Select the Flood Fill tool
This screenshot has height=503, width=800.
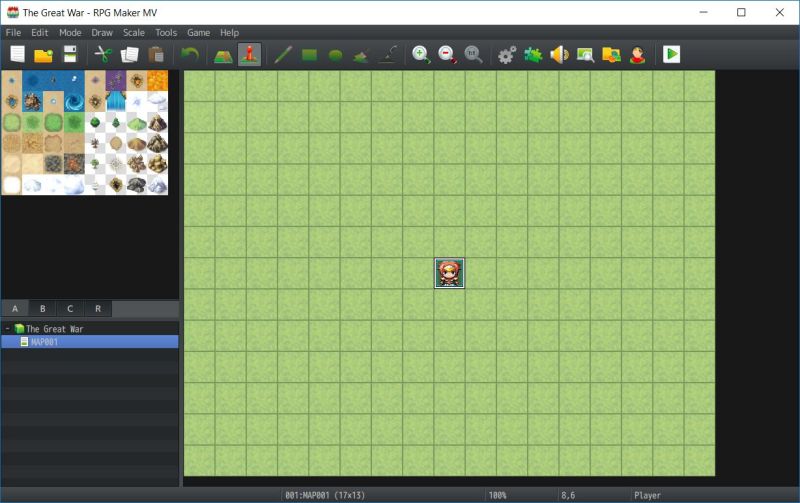point(361,55)
